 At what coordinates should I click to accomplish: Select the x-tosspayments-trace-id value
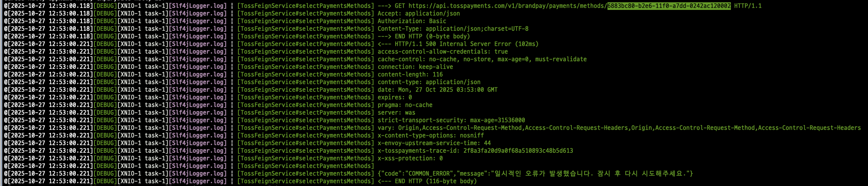pyautogui.click(x=518, y=151)
